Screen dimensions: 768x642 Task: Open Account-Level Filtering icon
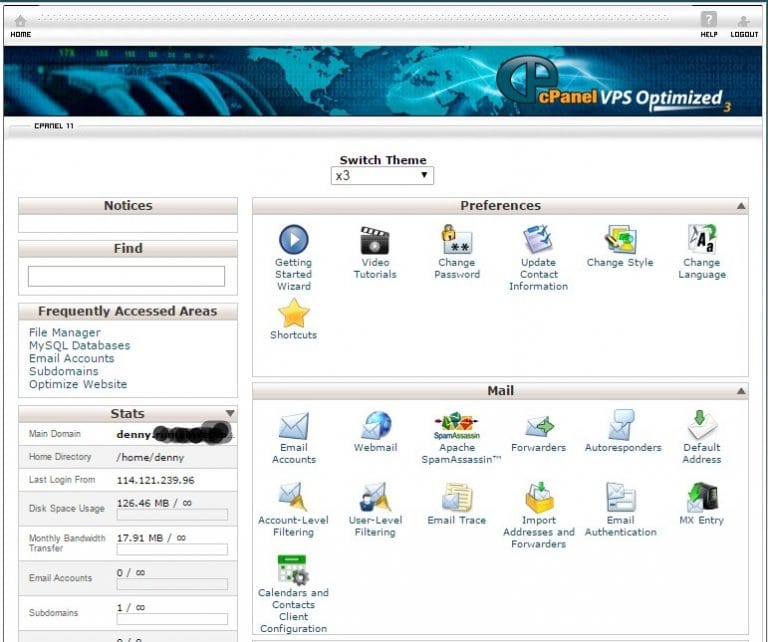(x=293, y=497)
